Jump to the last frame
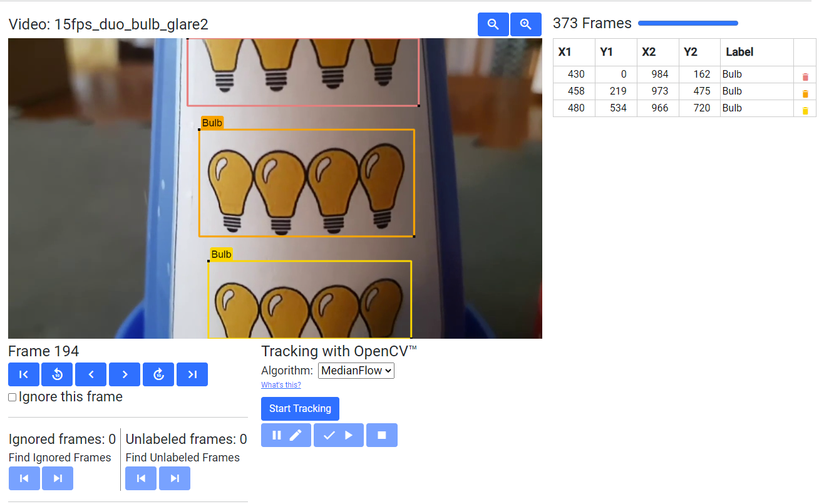The height and width of the screenshot is (504, 819). (x=192, y=374)
